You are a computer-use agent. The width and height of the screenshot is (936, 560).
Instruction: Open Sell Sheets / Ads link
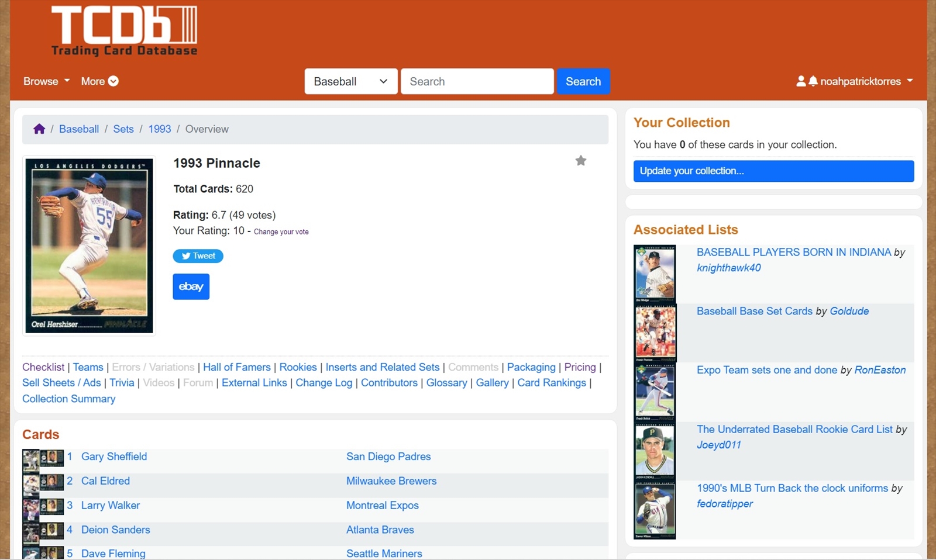point(61,383)
